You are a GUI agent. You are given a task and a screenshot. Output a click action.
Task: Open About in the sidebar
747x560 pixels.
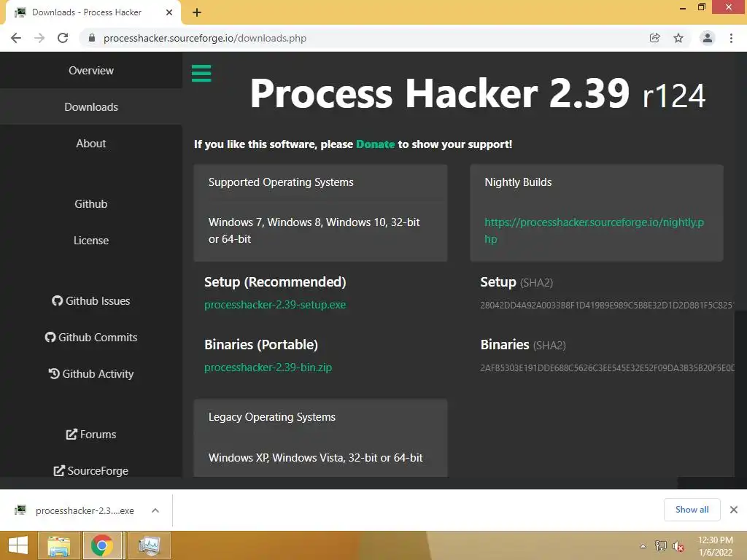point(91,144)
